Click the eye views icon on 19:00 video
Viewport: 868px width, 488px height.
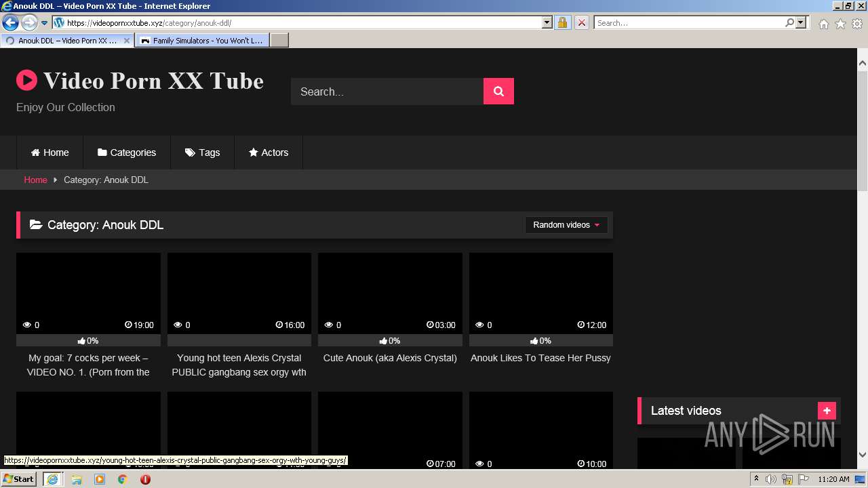click(27, 325)
